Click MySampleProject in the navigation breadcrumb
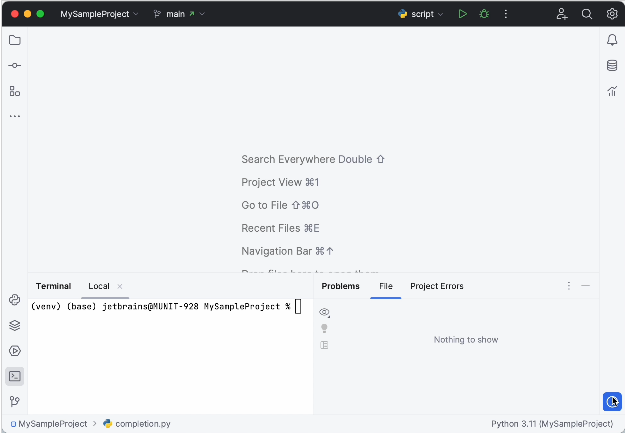Screen dimensions: 625x433 pyautogui.click(x=49, y=424)
